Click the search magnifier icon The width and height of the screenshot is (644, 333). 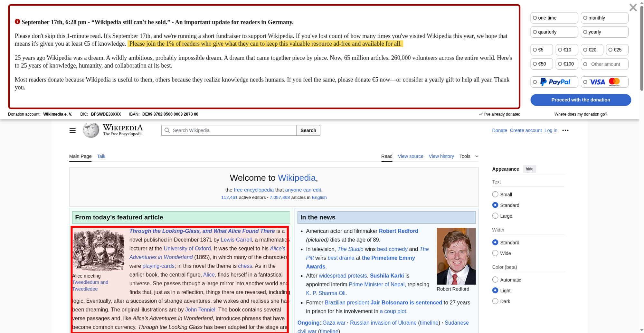(x=167, y=130)
